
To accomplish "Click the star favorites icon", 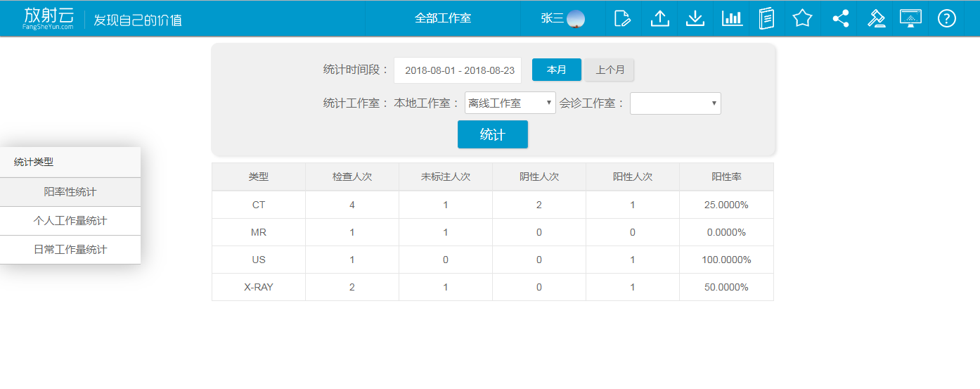I will tap(802, 18).
